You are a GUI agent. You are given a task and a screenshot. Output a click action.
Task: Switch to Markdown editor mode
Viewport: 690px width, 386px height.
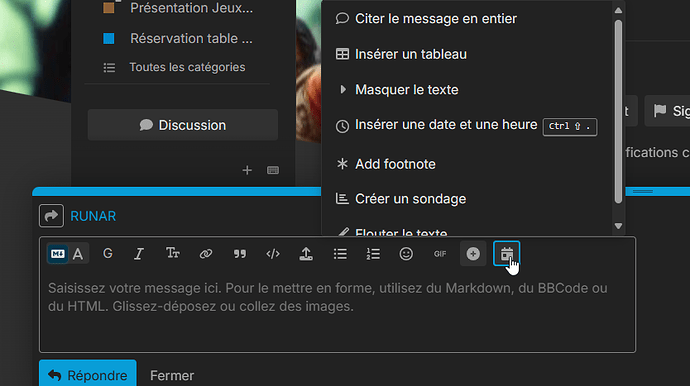pyautogui.click(x=58, y=254)
